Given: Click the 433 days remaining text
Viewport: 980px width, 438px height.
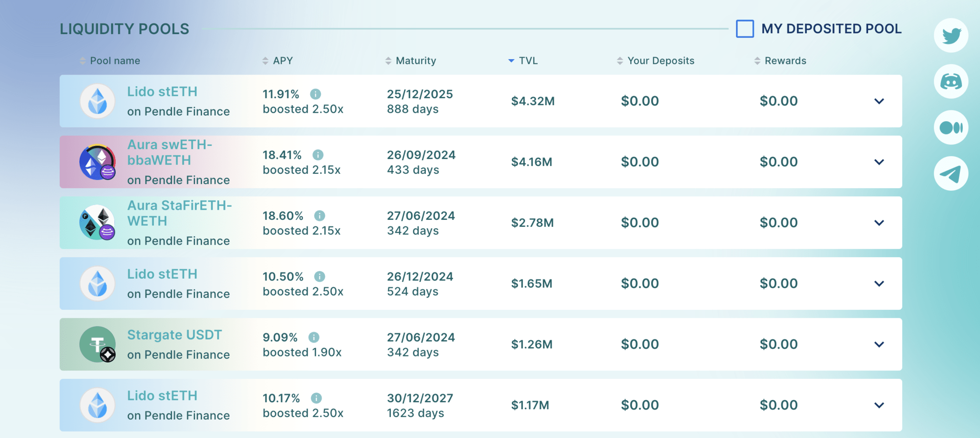Looking at the screenshot, I should tap(413, 170).
